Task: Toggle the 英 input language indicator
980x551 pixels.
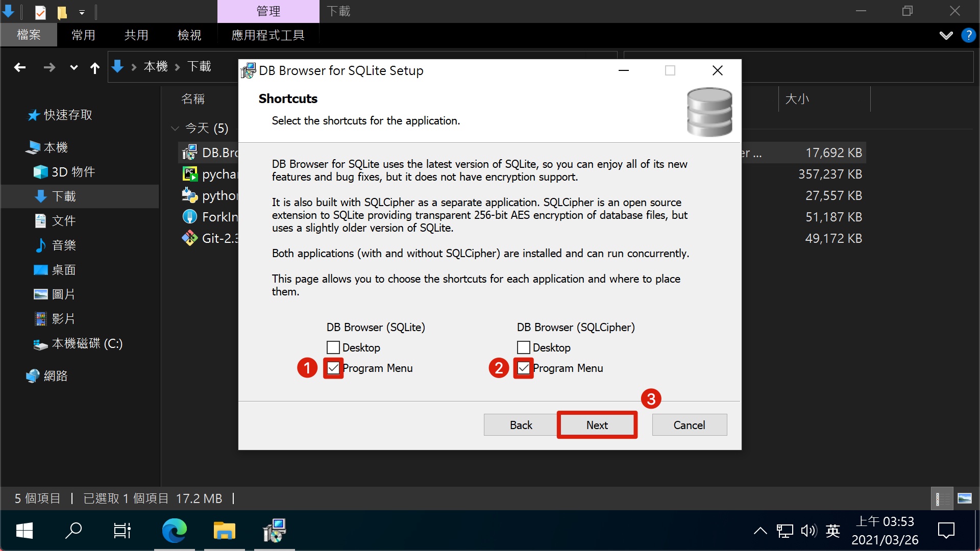Action: click(832, 531)
